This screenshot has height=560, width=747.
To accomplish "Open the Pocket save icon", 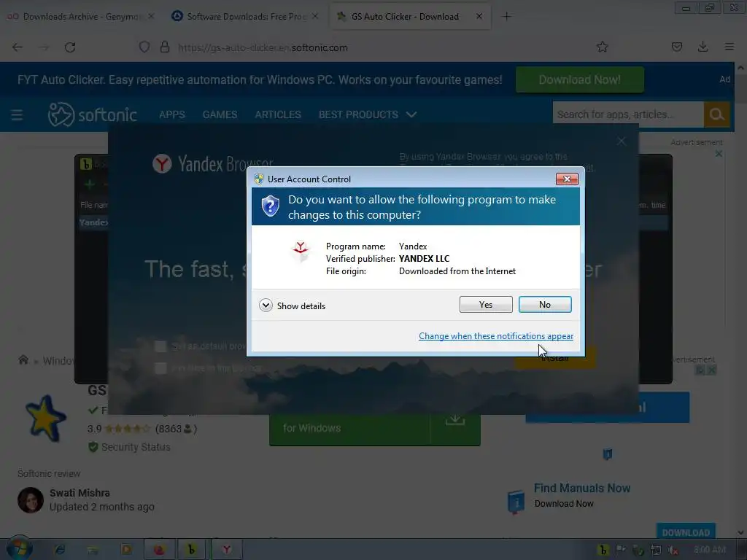I will (x=676, y=47).
